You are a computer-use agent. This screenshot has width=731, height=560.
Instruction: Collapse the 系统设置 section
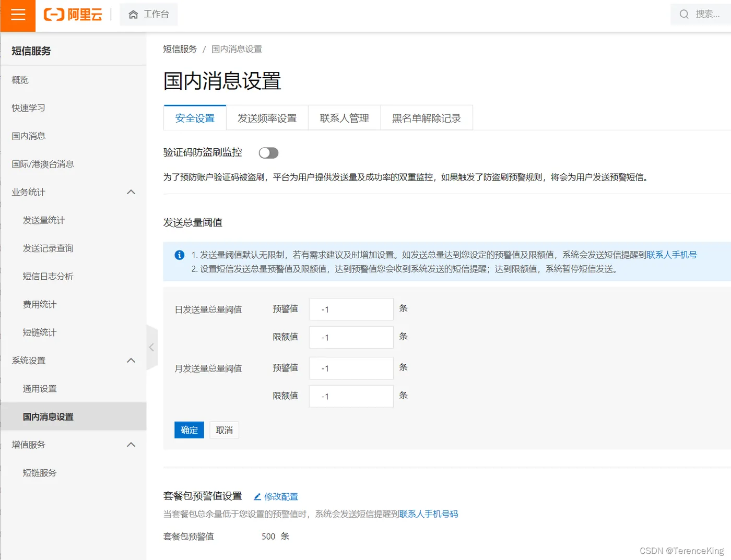click(x=131, y=361)
